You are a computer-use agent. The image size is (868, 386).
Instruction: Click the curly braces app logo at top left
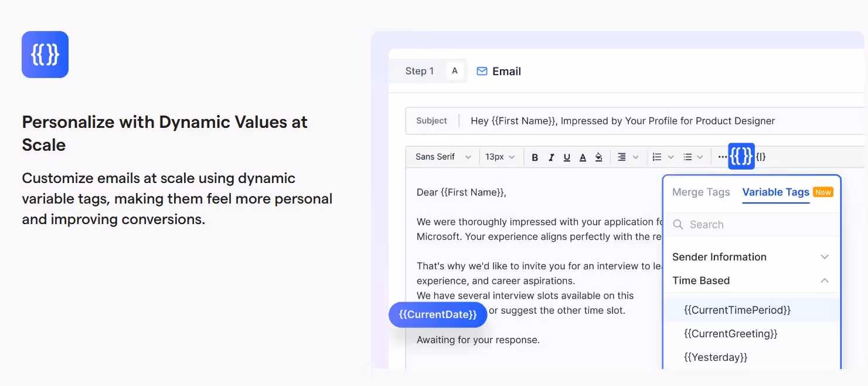pyautogui.click(x=45, y=55)
